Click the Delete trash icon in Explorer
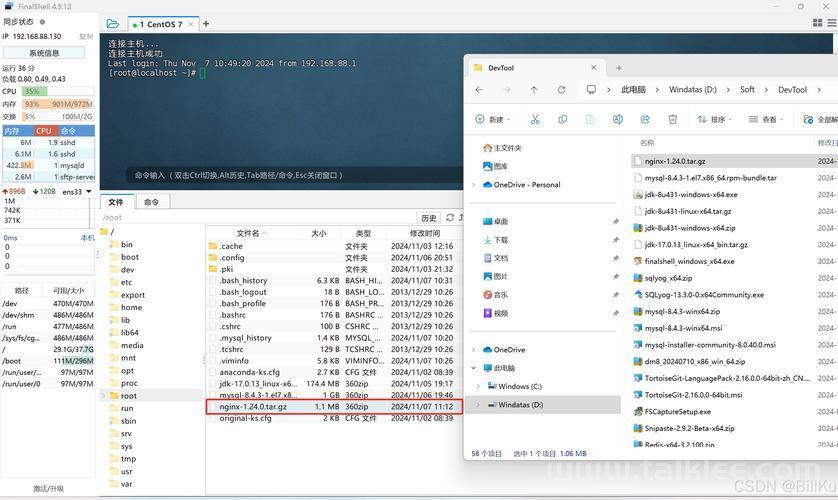This screenshot has height=500, width=838. (x=673, y=119)
